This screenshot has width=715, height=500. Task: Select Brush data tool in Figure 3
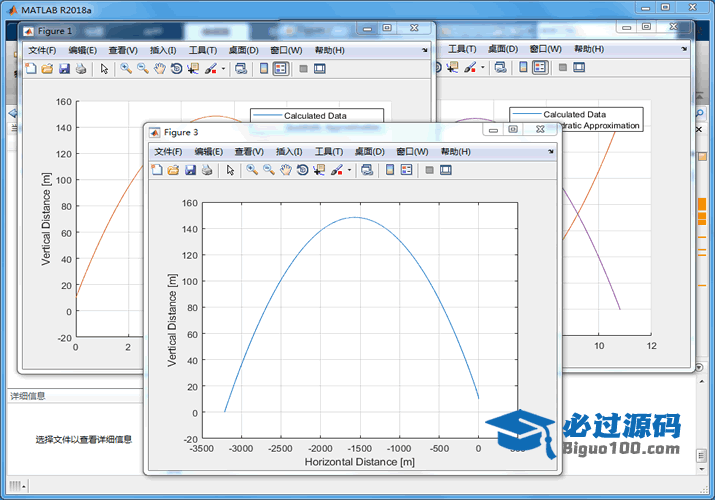337,170
